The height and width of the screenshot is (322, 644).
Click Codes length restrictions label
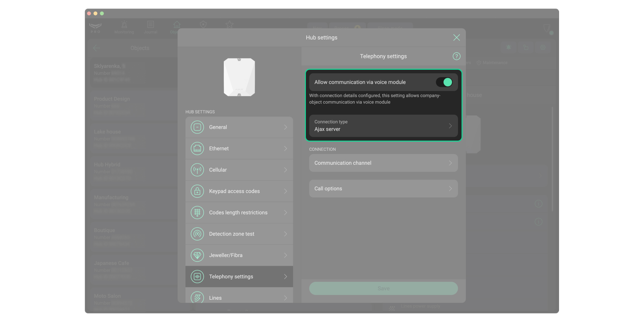[238, 213]
